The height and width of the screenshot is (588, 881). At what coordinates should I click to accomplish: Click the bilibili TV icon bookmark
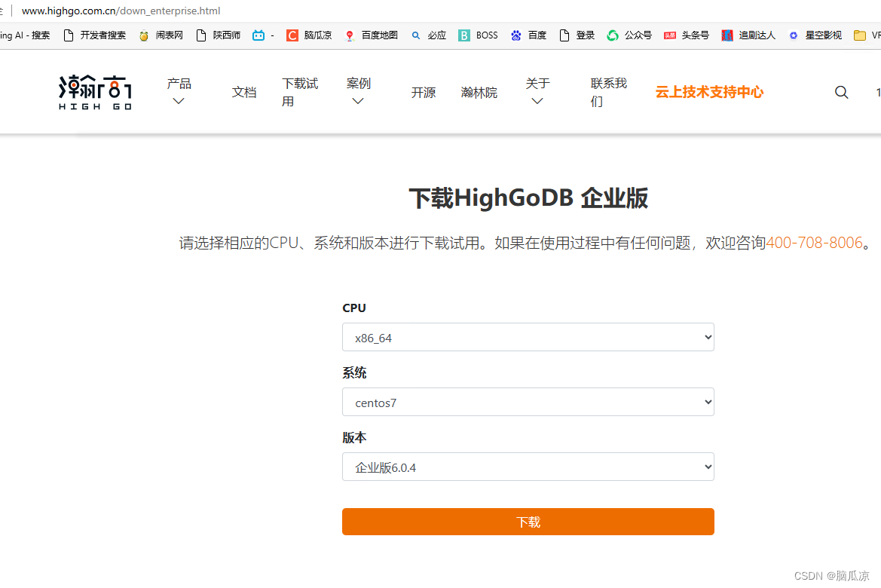tap(258, 35)
